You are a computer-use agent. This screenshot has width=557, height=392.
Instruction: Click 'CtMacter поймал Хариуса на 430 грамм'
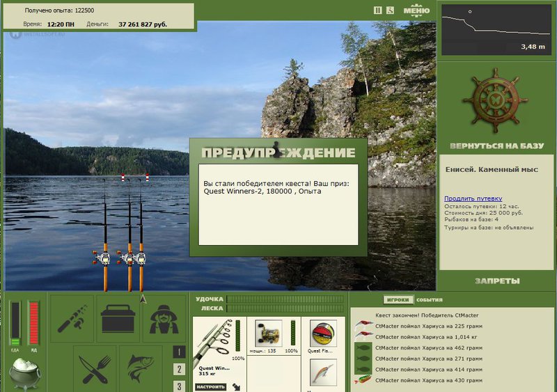click(429, 380)
